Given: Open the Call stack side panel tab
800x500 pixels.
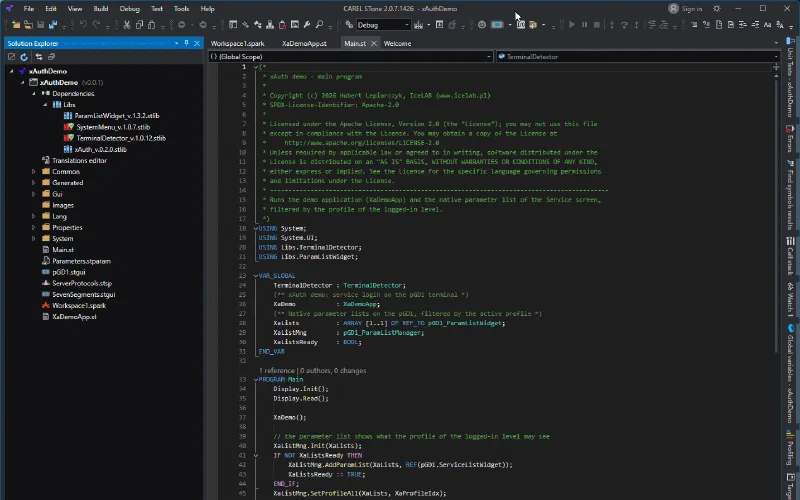Looking at the screenshot, I should pyautogui.click(x=790, y=255).
